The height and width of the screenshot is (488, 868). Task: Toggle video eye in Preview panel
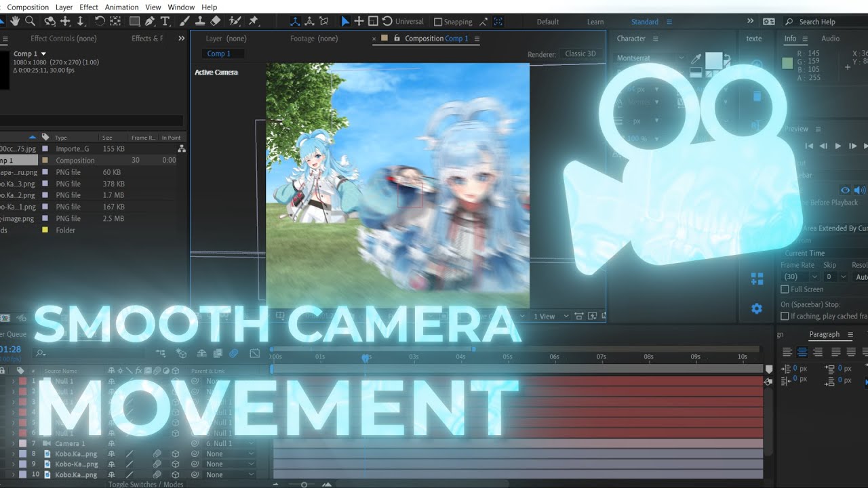[x=845, y=190]
